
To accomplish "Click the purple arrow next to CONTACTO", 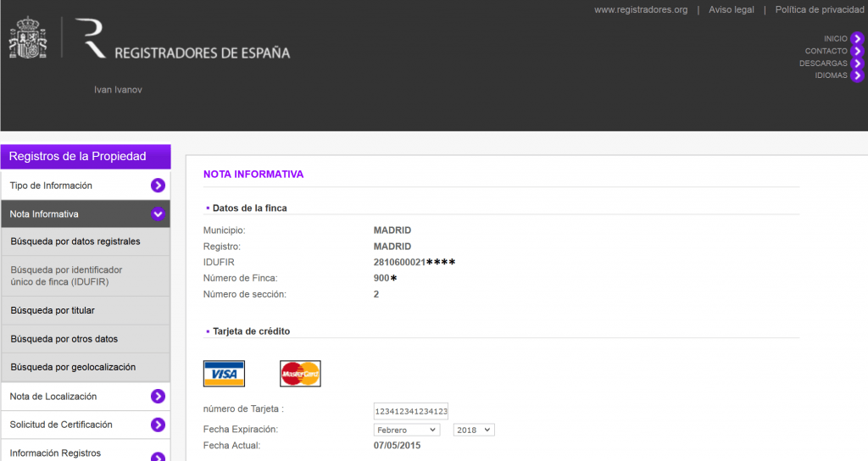I will click(x=857, y=51).
